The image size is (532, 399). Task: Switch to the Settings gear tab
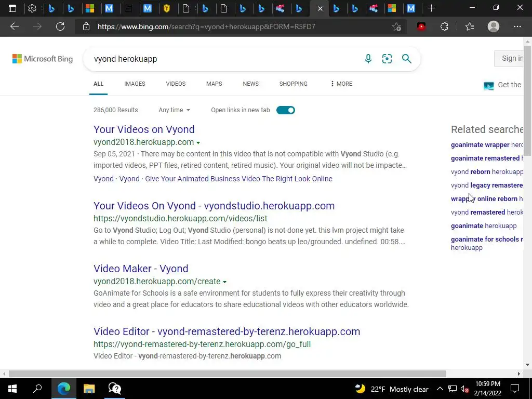[x=32, y=8]
